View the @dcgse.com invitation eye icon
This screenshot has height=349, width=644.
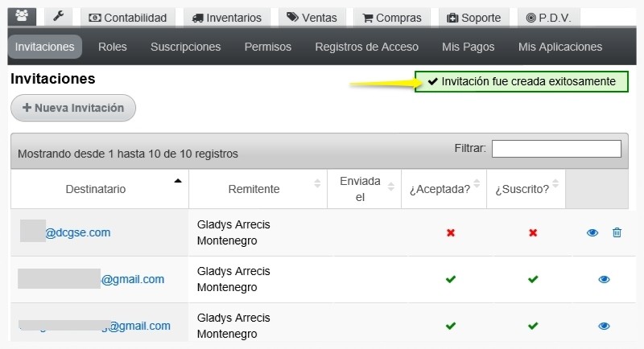[592, 233]
